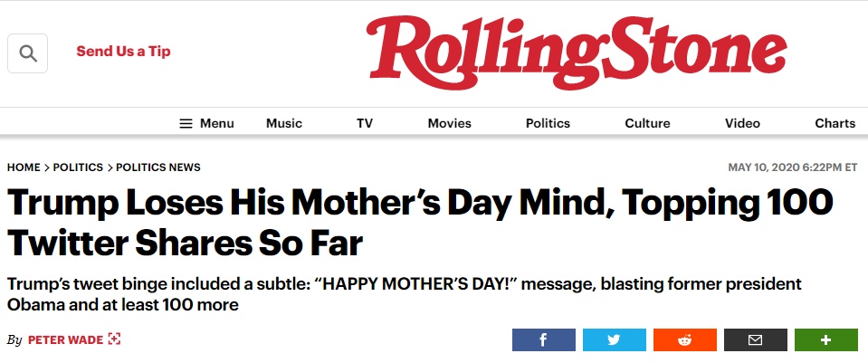This screenshot has width=868, height=363.
Task: Go to Home breadcrumb link
Action: point(24,167)
